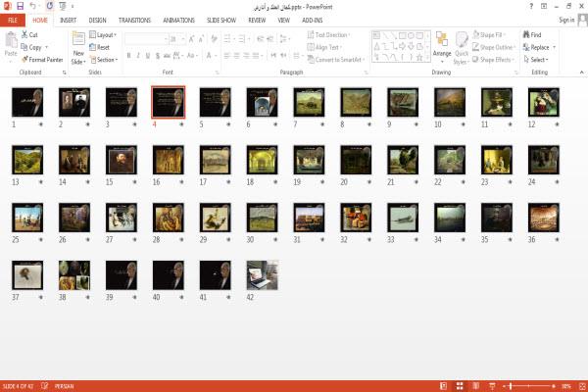This screenshot has width=588, height=392.
Task: Switch to the VIEW tab
Action: click(283, 21)
